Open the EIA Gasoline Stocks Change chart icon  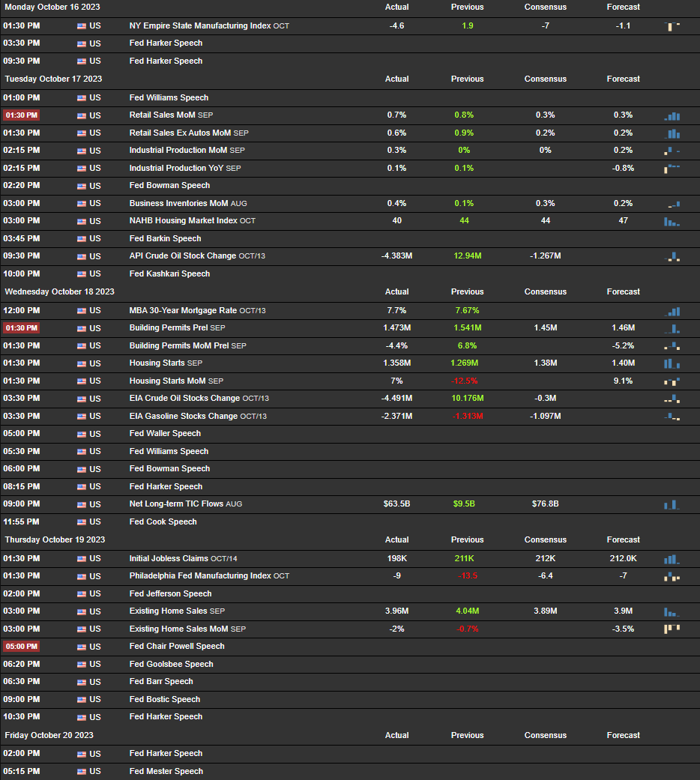(672, 417)
